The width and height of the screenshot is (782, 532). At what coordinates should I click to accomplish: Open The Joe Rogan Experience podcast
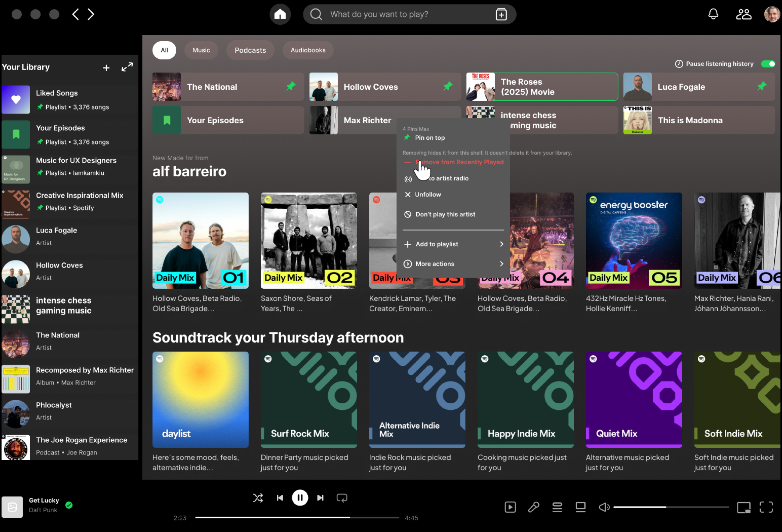coord(70,447)
